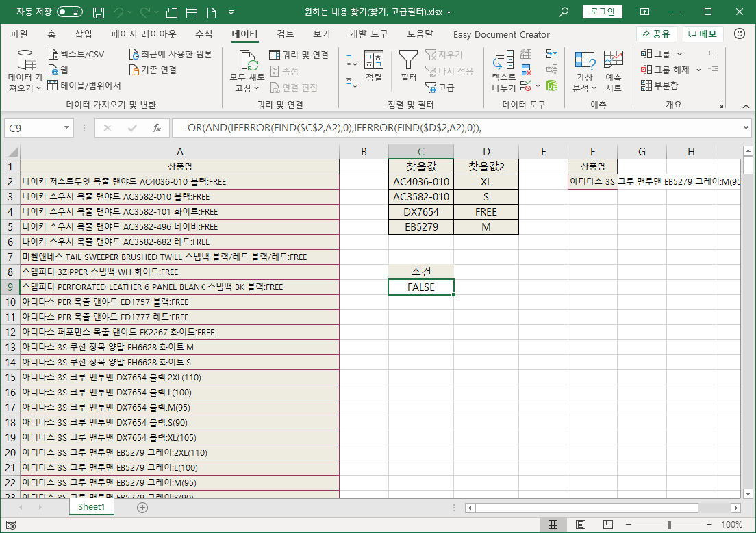Image resolution: width=756 pixels, height=533 pixels.
Task: Collapse the ribbon with the chevron
Action: pos(746,106)
